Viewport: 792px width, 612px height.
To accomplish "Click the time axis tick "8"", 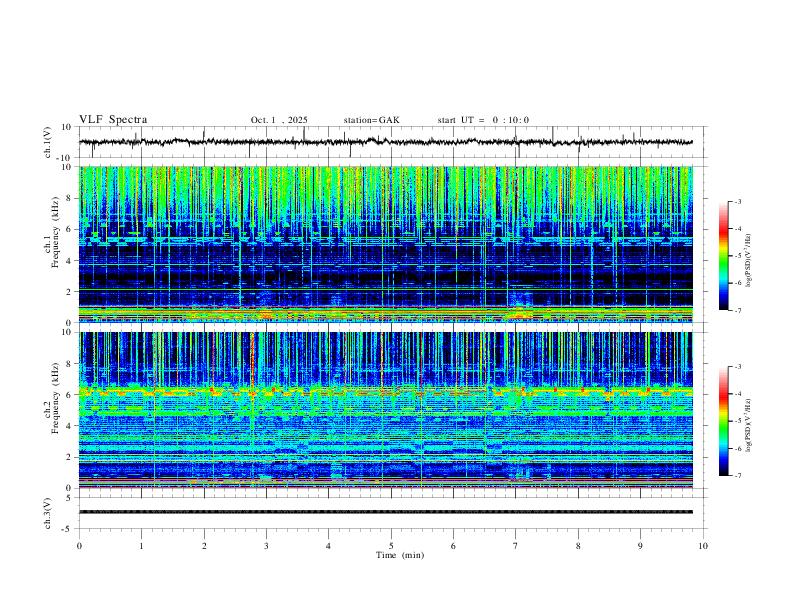I will pos(578,546).
